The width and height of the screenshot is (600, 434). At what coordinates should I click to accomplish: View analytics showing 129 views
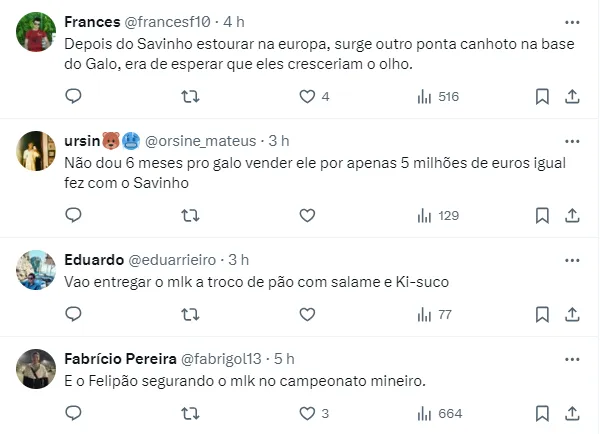click(438, 215)
